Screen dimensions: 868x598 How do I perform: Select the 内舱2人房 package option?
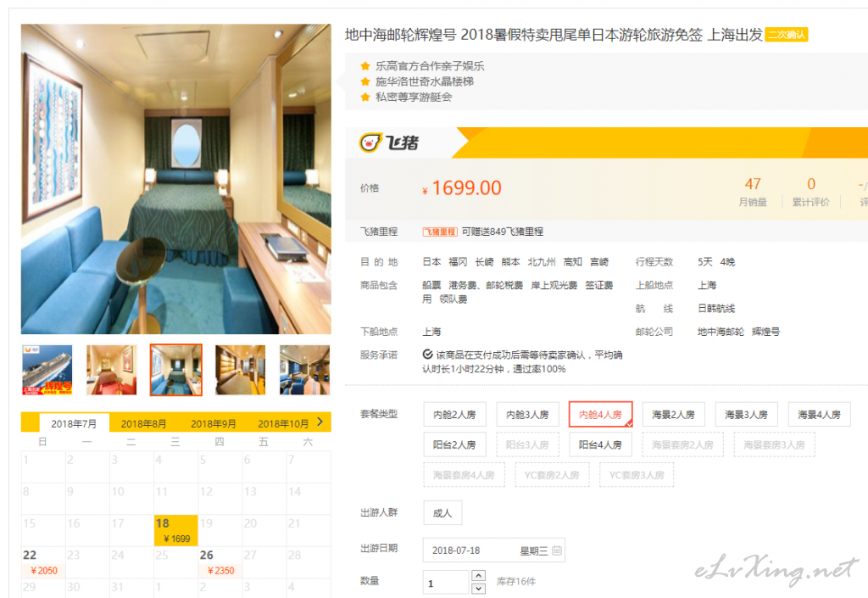pos(454,415)
